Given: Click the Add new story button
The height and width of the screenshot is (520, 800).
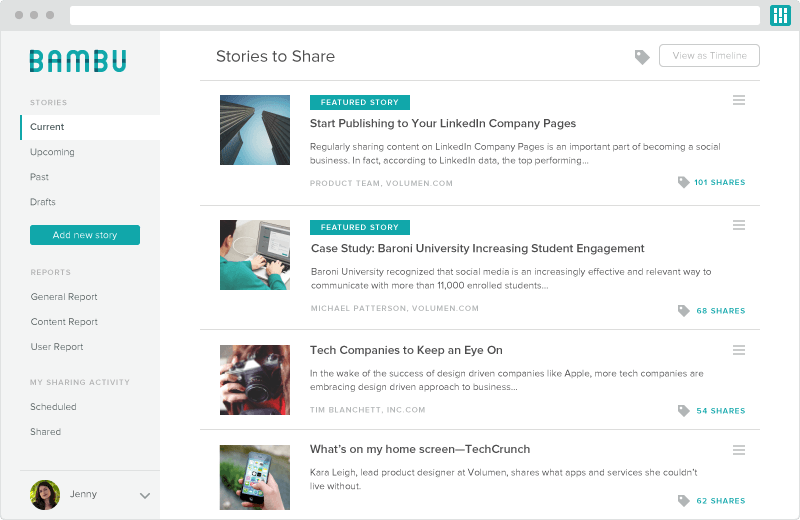Looking at the screenshot, I should 85,235.
